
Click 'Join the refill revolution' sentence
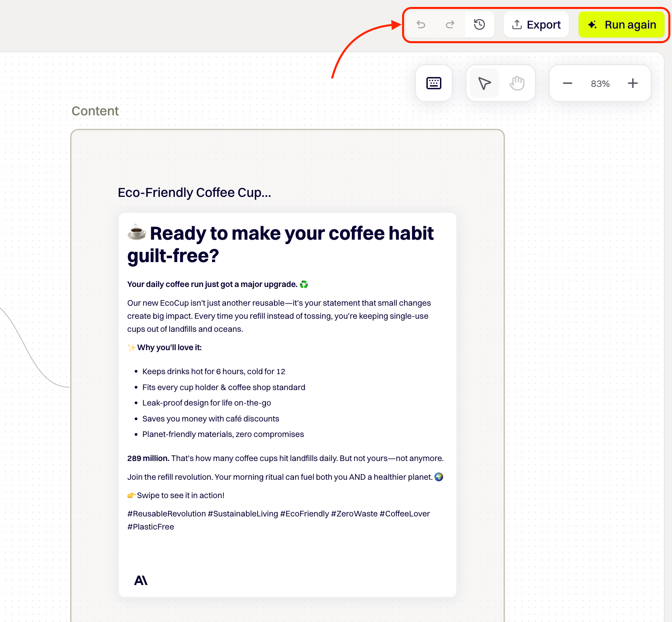coord(280,477)
